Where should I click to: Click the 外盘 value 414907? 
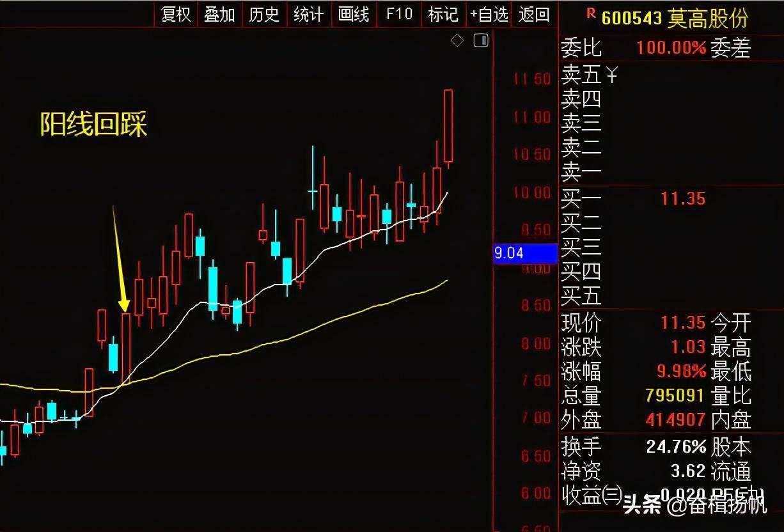click(675, 420)
